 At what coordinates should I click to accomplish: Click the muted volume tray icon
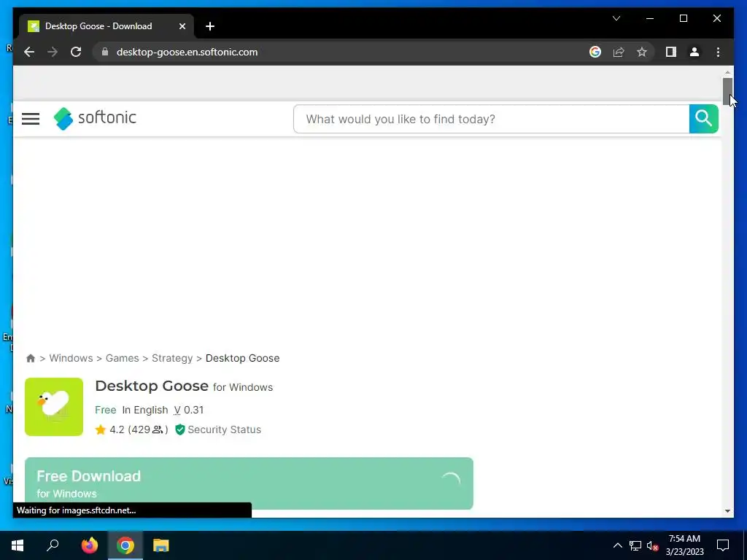[x=653, y=545]
